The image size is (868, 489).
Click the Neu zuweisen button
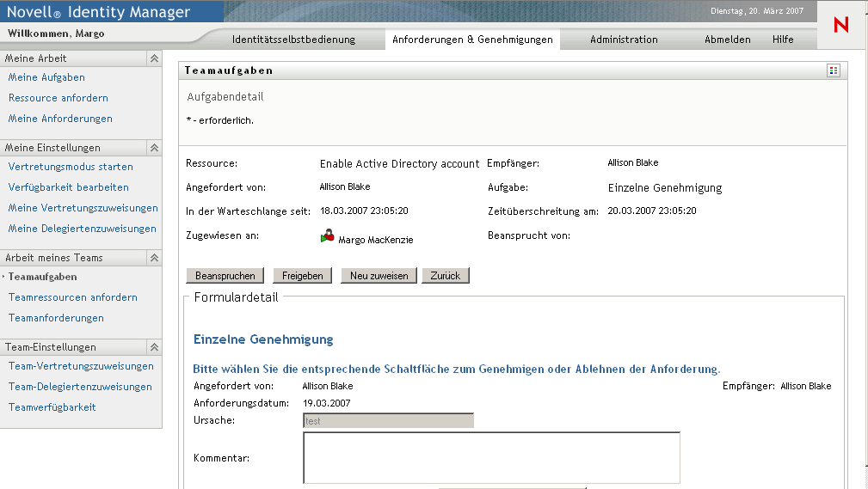379,276
